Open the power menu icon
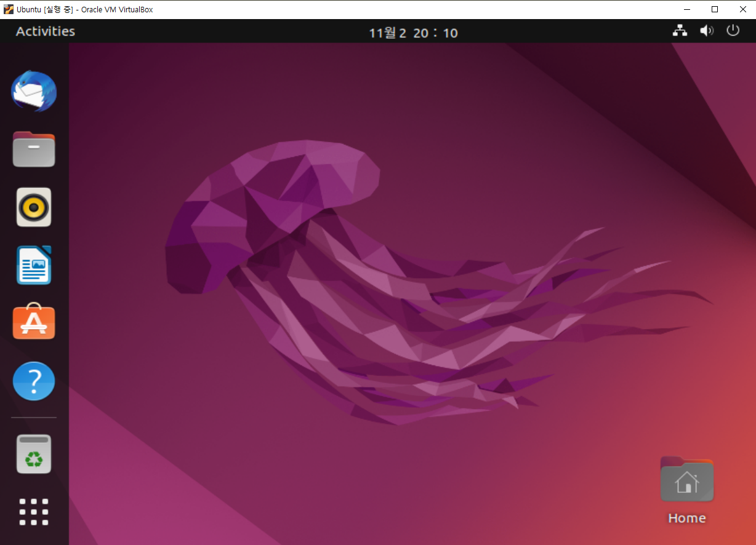This screenshot has width=756, height=545. tap(733, 30)
